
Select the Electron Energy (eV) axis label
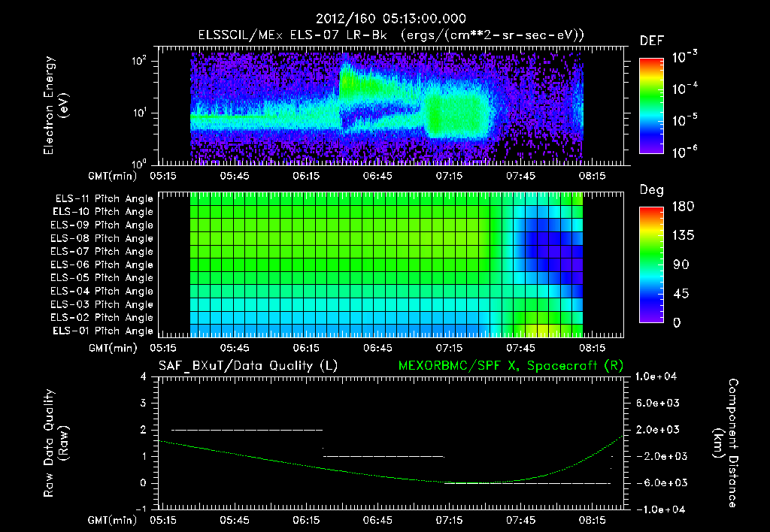coord(56,105)
